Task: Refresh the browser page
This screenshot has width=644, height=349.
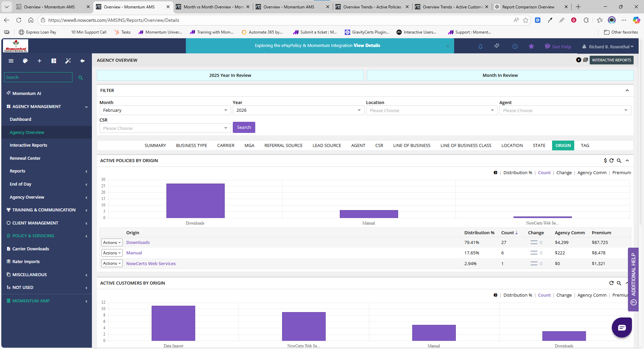Action: [19, 20]
